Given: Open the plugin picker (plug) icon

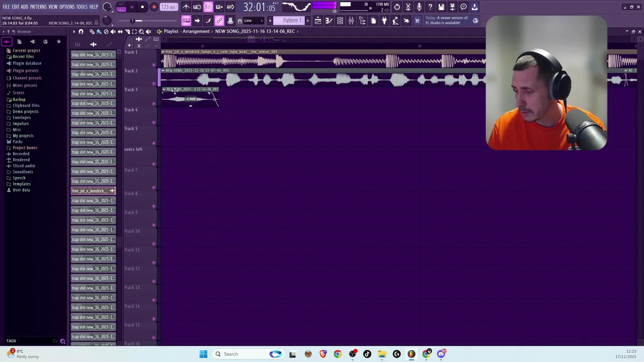Looking at the screenshot, I should (384, 21).
